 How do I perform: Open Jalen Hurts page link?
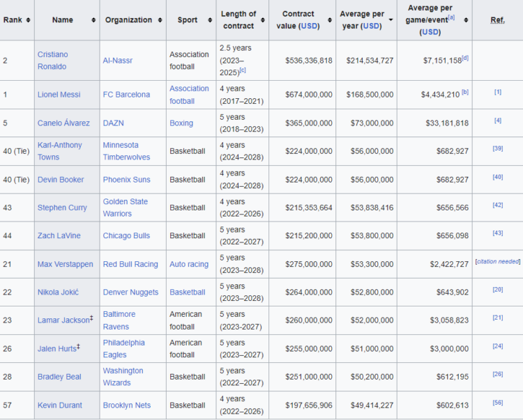[x=57, y=349]
